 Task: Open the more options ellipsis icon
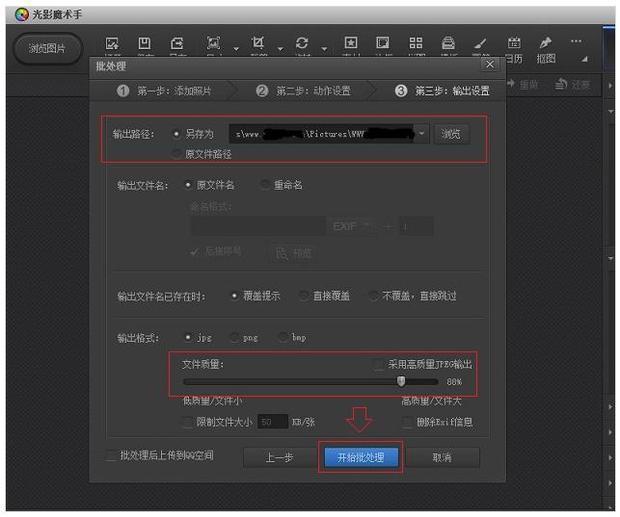(x=576, y=42)
